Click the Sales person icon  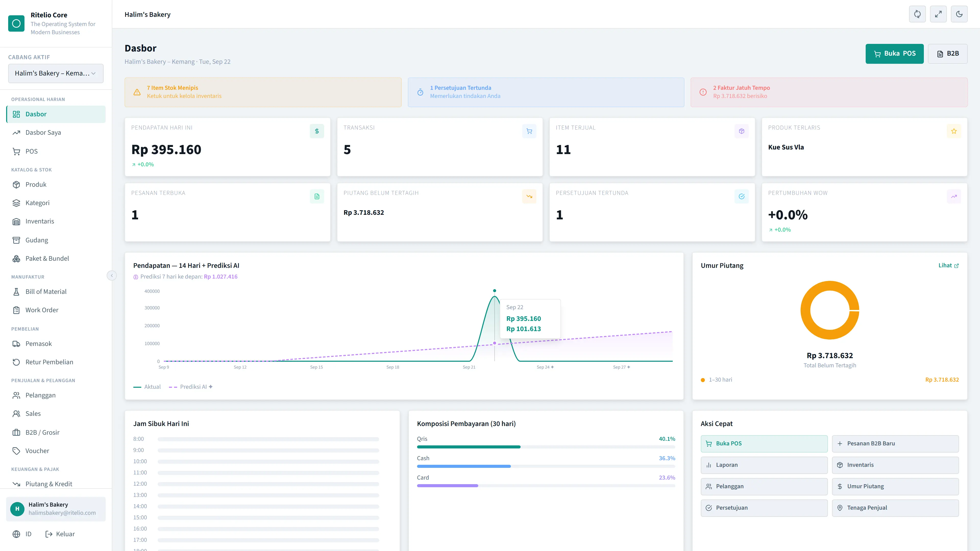pos(16,414)
